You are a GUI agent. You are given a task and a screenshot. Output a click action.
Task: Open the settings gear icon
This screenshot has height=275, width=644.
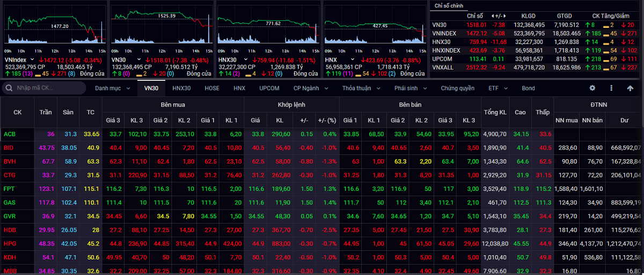click(x=592, y=88)
